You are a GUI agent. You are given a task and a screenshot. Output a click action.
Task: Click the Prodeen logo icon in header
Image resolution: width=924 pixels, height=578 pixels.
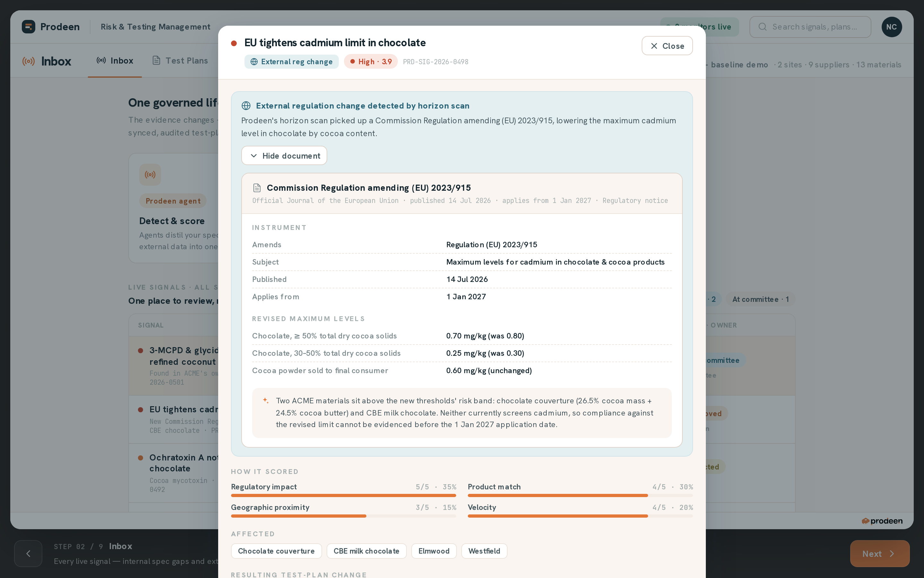(x=28, y=27)
